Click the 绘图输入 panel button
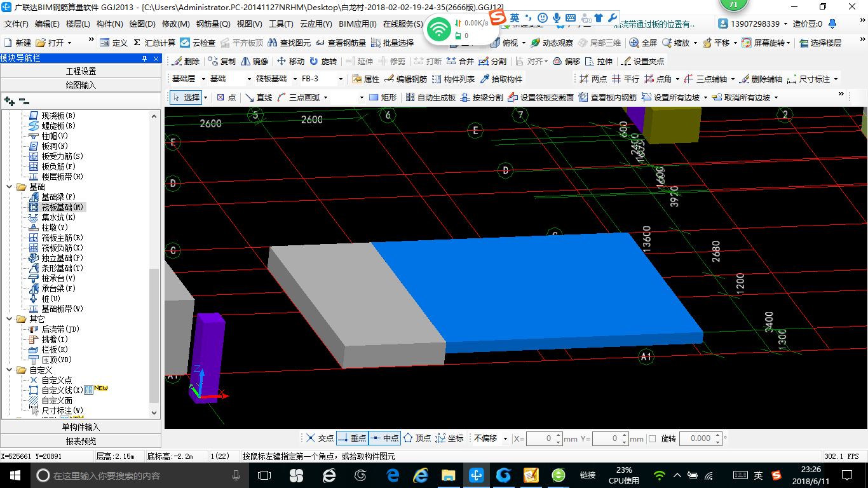 [81, 85]
